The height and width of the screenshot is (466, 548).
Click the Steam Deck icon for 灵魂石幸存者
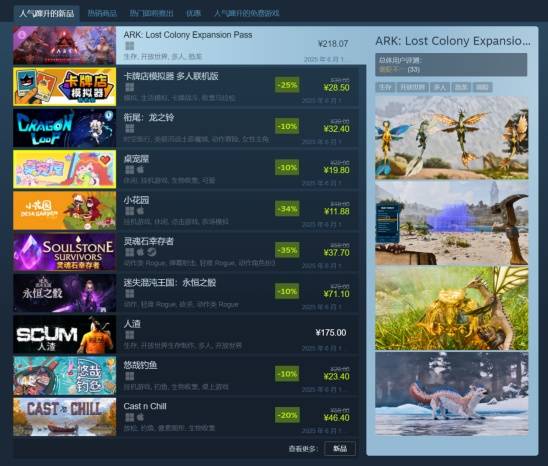[151, 252]
